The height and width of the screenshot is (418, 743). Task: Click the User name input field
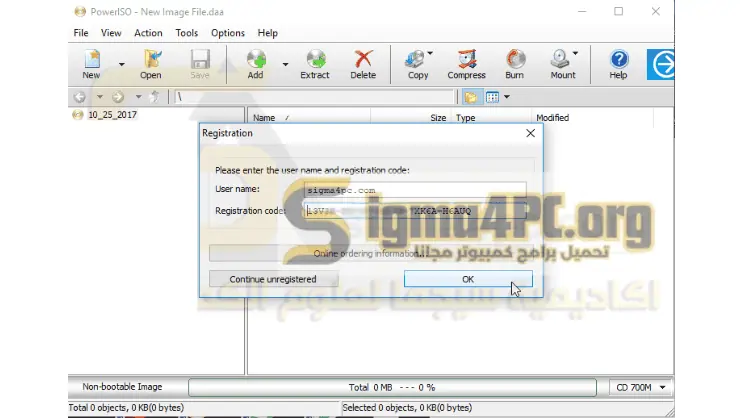tap(415, 190)
